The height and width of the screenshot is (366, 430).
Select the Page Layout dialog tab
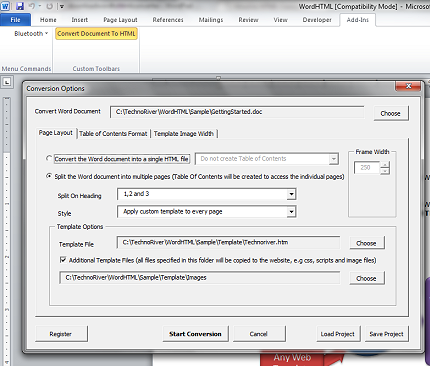click(x=56, y=133)
